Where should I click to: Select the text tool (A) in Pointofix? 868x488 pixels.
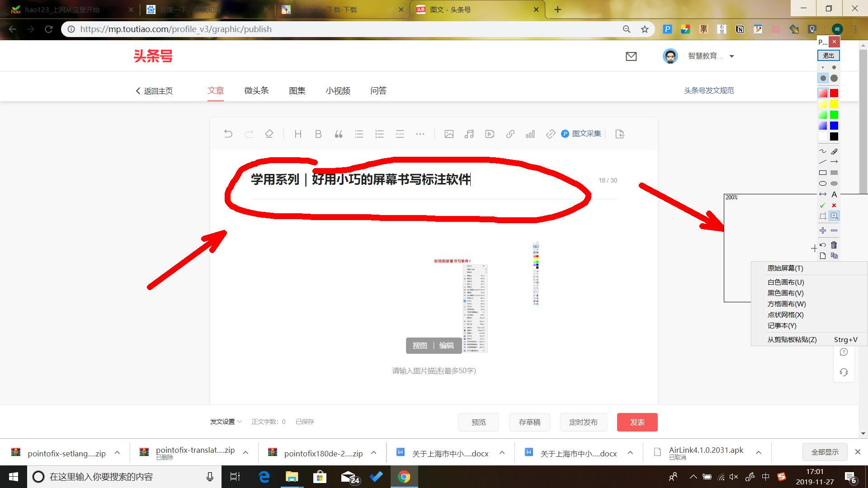pyautogui.click(x=835, y=194)
